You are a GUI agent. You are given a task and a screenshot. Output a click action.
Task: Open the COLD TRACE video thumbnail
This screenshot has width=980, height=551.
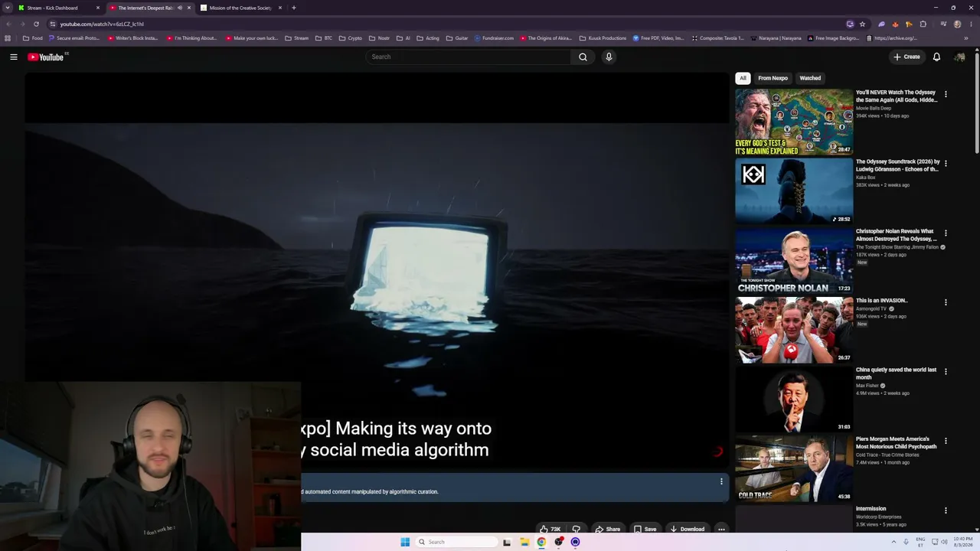[x=794, y=469]
